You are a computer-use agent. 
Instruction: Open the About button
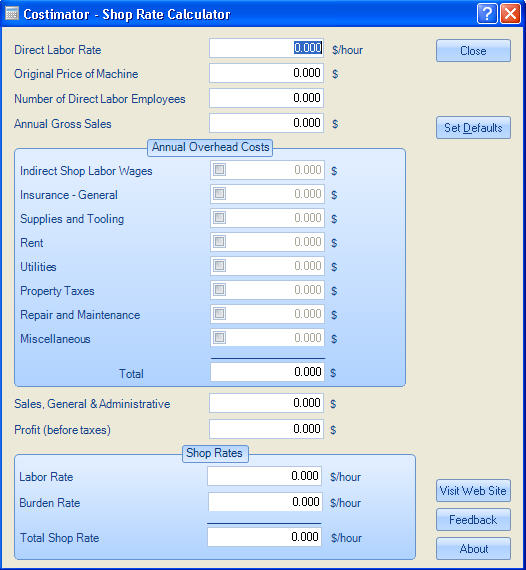click(473, 549)
